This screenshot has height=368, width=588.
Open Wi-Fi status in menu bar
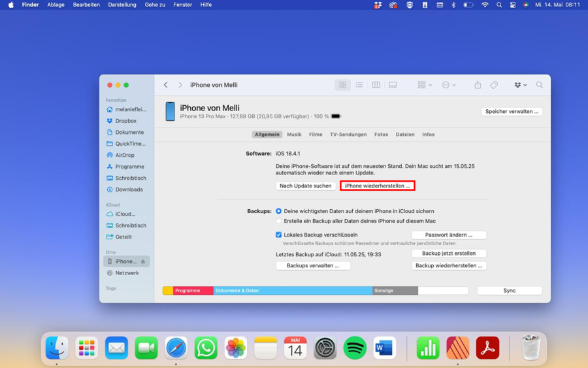[x=485, y=5]
